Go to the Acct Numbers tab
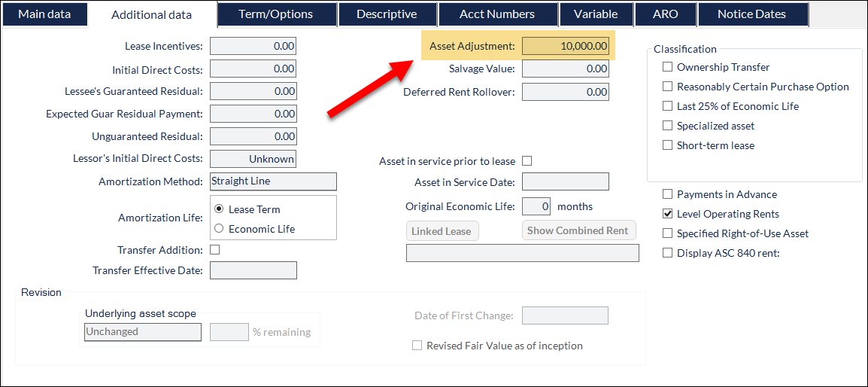Screen dimensions: 868x387 tap(497, 14)
